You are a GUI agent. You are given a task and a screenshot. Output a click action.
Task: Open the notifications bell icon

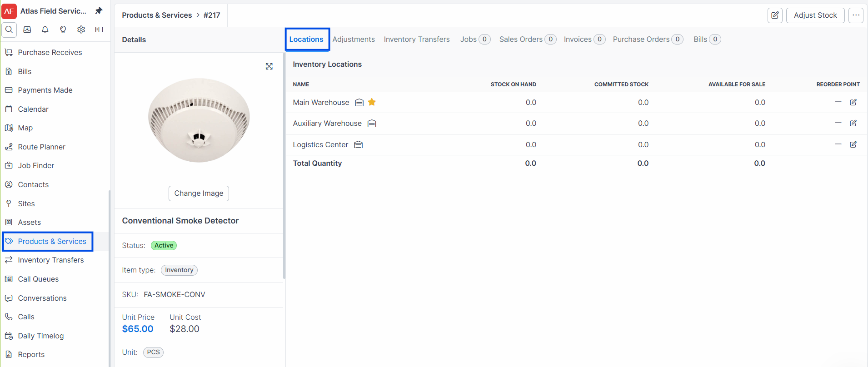[x=45, y=30]
